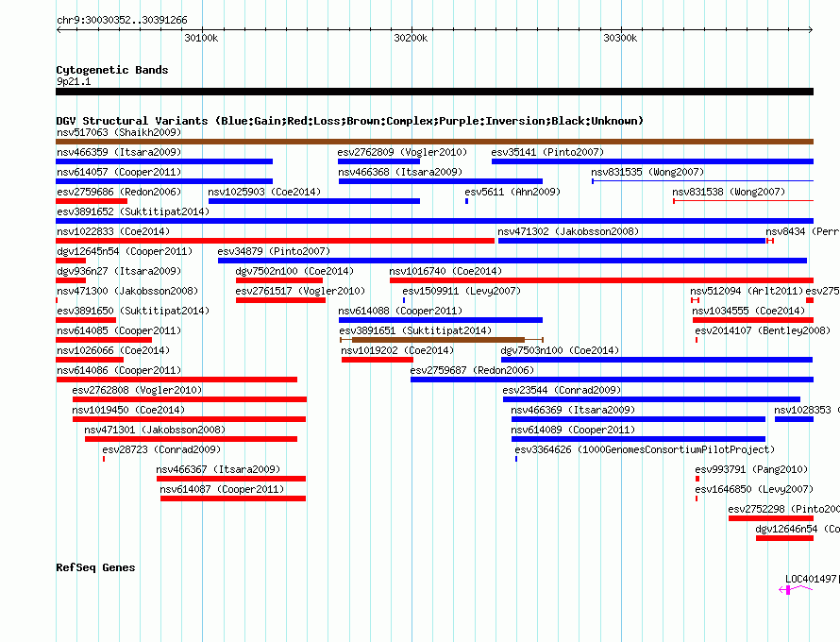Click nsv471302 (Jakobsson2008) label
This screenshot has height=642, width=840.
568,231
